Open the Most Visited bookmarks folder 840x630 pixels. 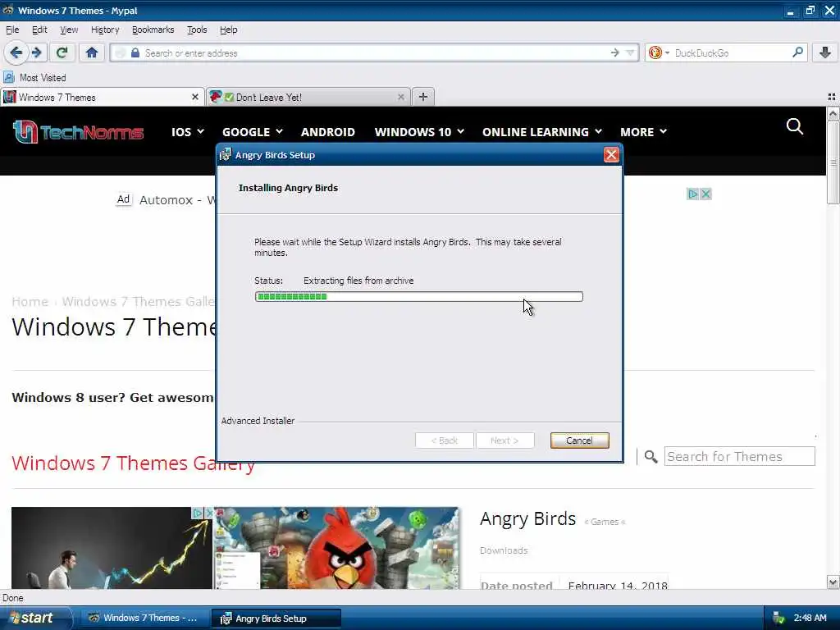pos(34,78)
